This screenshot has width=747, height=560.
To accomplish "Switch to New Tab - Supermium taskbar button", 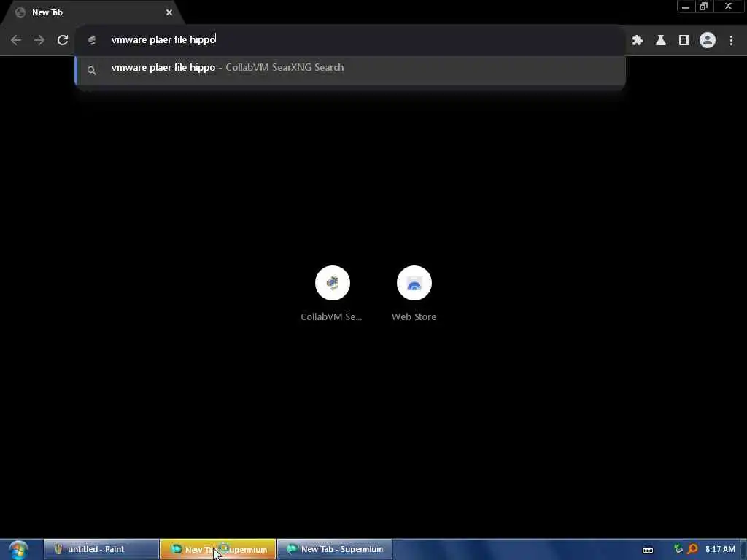I will pos(335,550).
